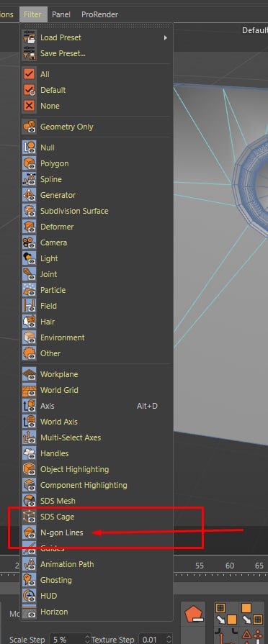Expand the Load Preset submenu
The image size is (268, 644).
97,38
